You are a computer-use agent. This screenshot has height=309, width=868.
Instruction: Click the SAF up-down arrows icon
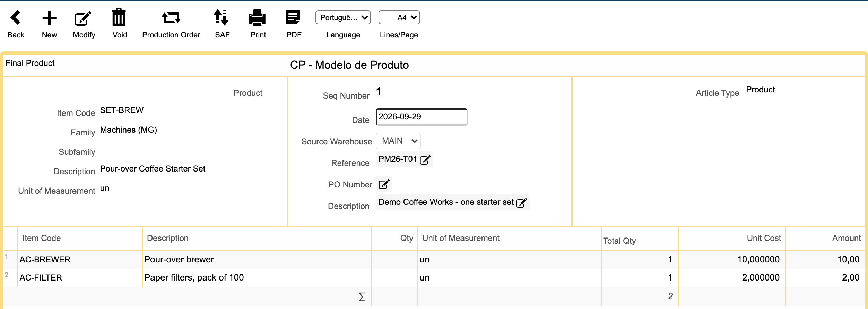(221, 17)
